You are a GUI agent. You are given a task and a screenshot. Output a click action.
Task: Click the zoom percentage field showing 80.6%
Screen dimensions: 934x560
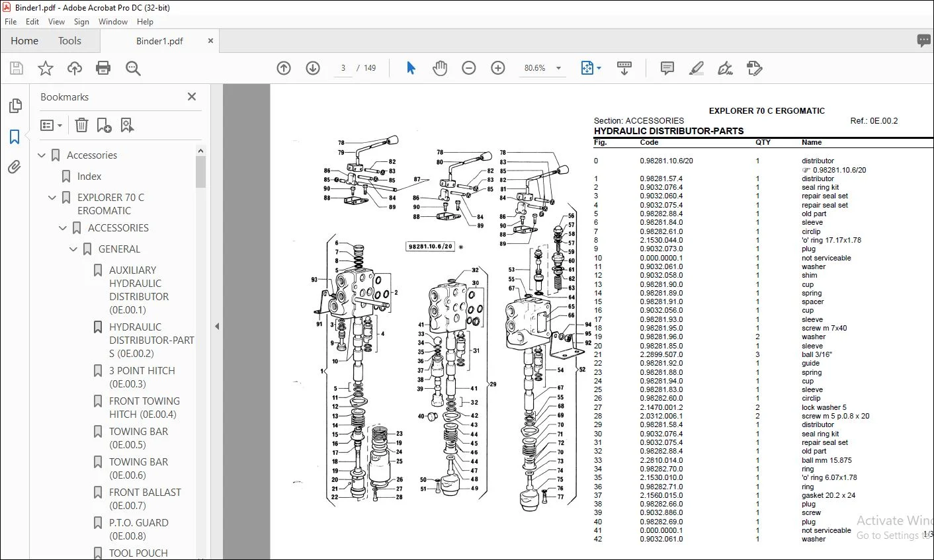534,68
